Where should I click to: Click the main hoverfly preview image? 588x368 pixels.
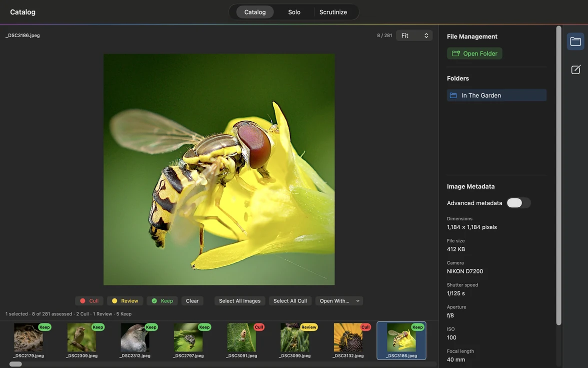219,169
